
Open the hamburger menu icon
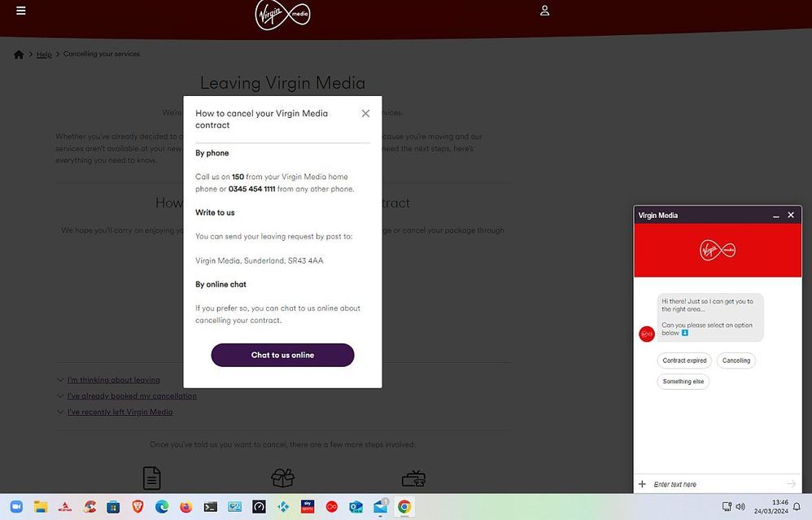pos(20,11)
